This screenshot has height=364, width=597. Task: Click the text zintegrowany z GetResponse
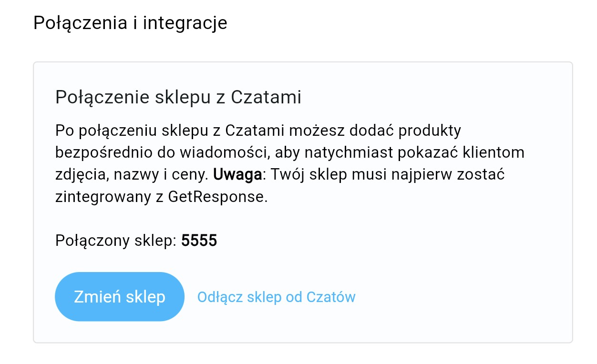pyautogui.click(x=162, y=196)
